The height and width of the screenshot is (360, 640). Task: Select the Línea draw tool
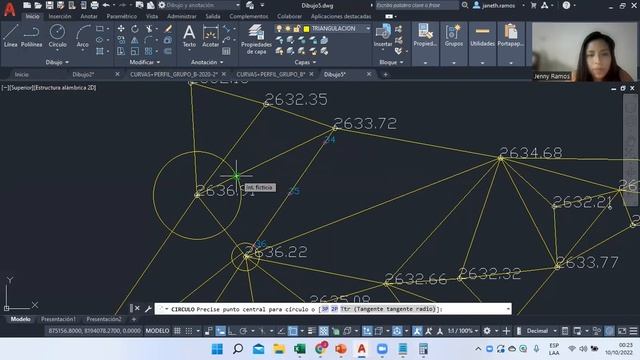coord(11,36)
